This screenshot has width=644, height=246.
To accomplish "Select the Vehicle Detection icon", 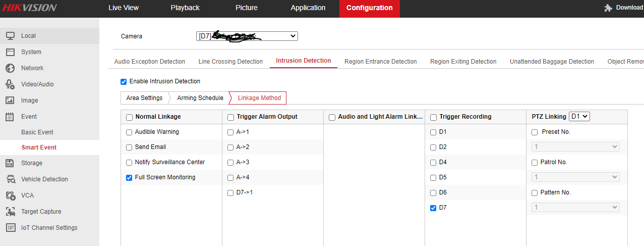I will (x=10, y=179).
